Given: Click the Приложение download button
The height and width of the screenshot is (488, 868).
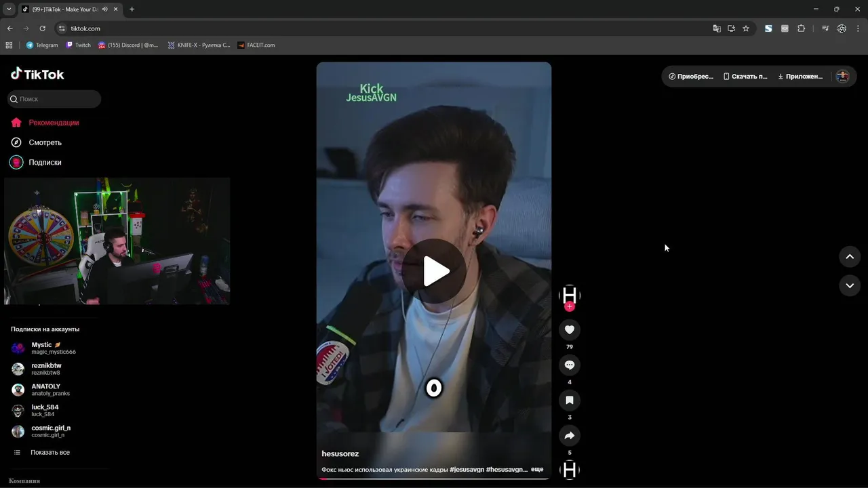Looking at the screenshot, I should pos(800,77).
